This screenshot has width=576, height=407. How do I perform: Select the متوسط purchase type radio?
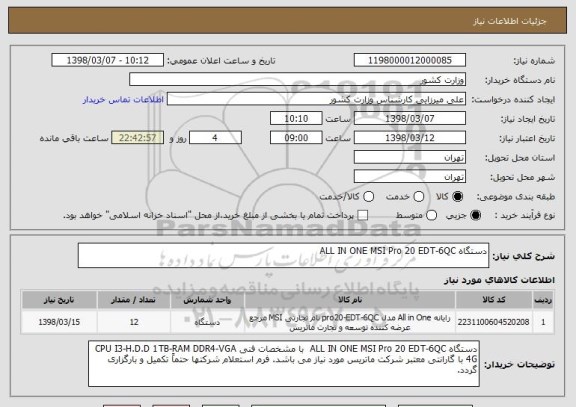pos(432,215)
